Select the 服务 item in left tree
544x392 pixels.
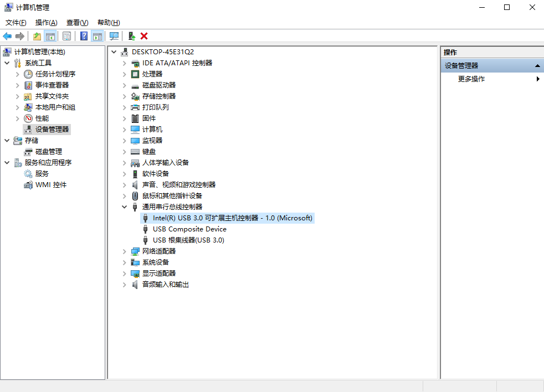click(42, 174)
